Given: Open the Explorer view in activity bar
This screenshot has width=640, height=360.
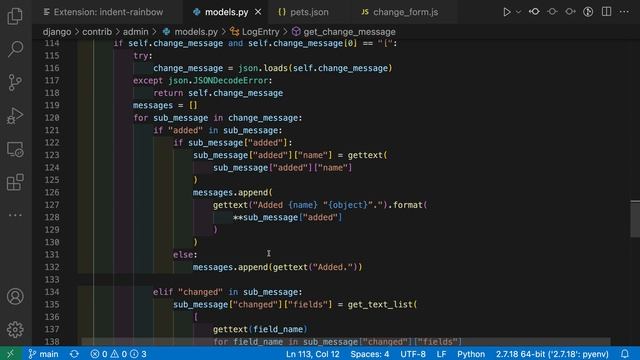Looking at the screenshot, I should tap(15, 16).
